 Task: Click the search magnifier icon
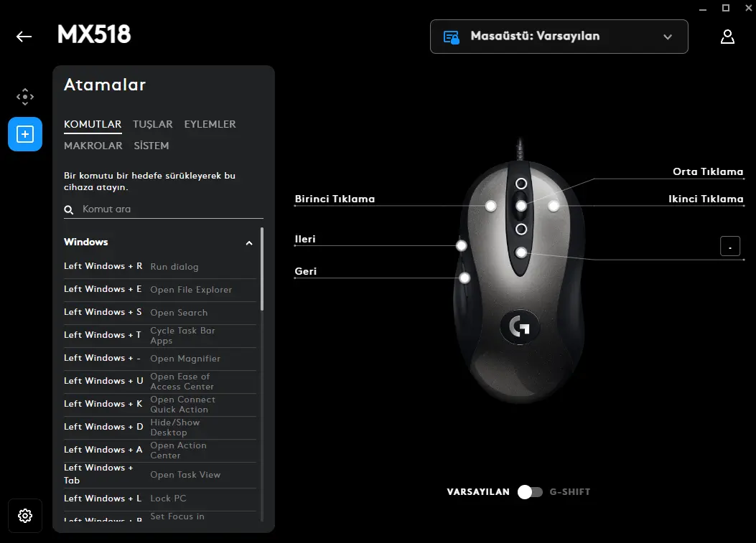(69, 209)
